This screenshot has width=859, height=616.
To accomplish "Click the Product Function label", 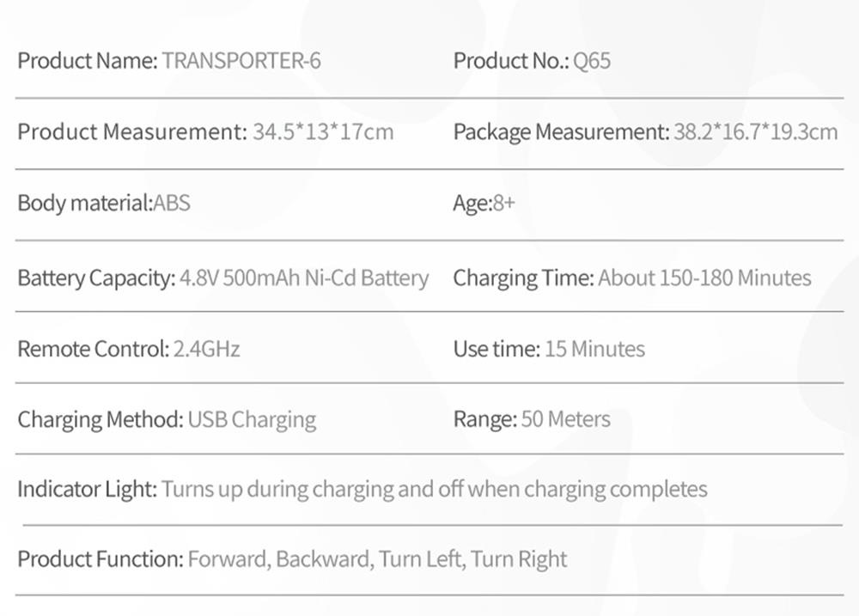I will 100,559.
